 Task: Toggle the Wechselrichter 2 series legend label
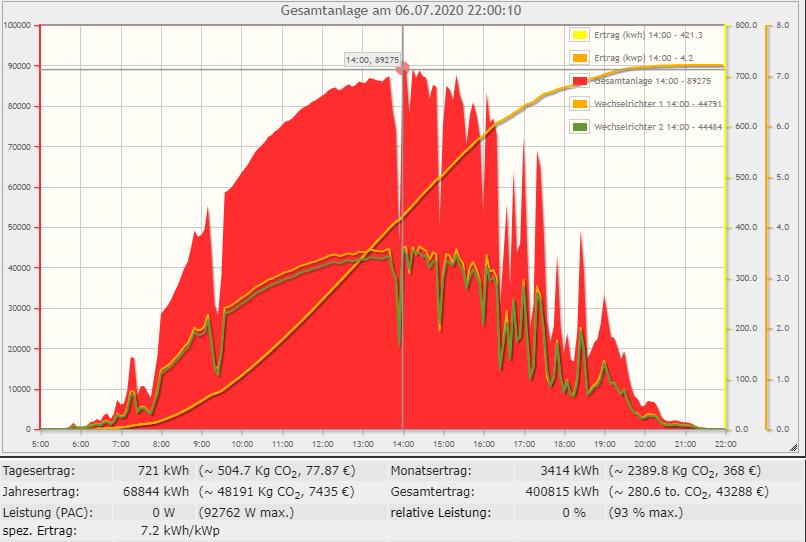658,127
